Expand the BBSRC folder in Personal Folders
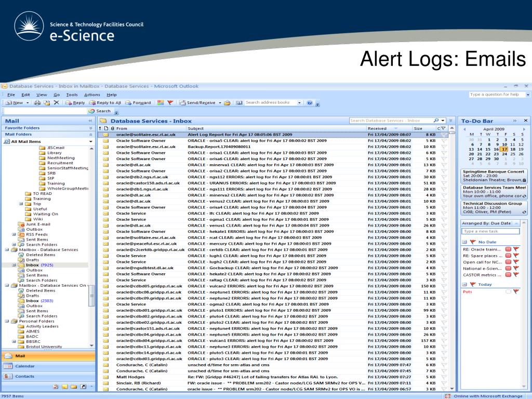Screen dimensions: 532x399 15,341
